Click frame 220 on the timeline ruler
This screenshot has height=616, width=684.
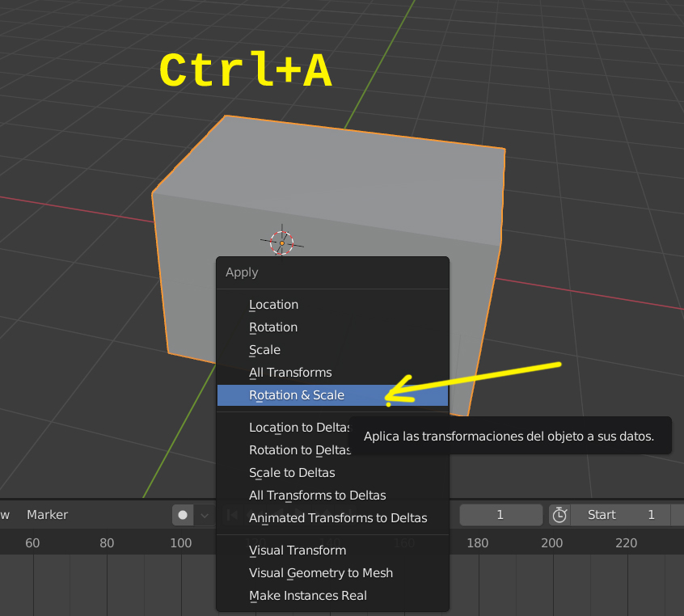pos(627,543)
